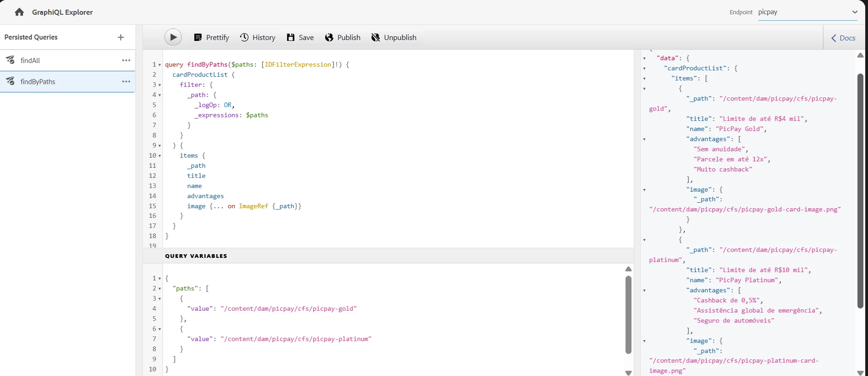Click the QUERY VARIABLES header
Image resolution: width=868 pixels, height=376 pixels.
point(196,256)
